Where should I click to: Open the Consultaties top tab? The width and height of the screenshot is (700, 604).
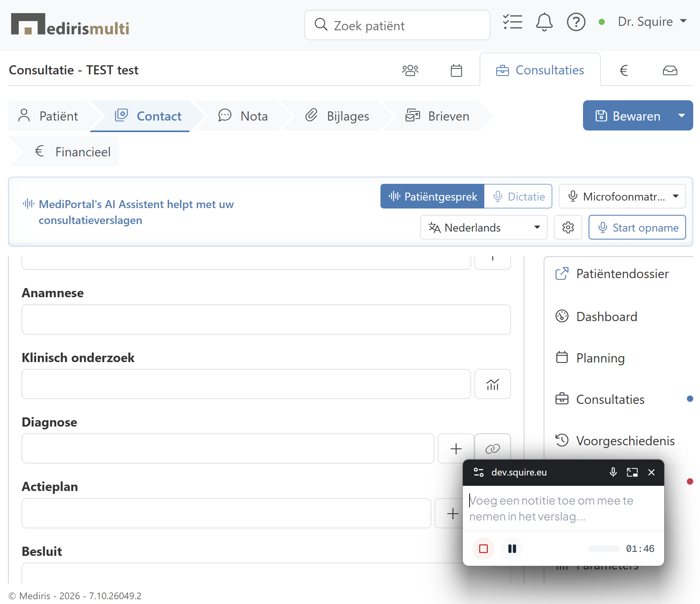[x=540, y=70]
